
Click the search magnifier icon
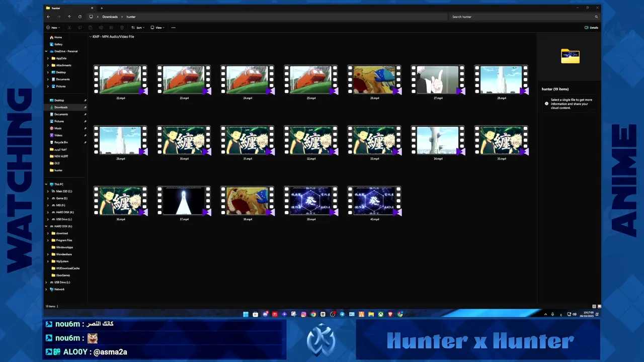pyautogui.click(x=596, y=17)
